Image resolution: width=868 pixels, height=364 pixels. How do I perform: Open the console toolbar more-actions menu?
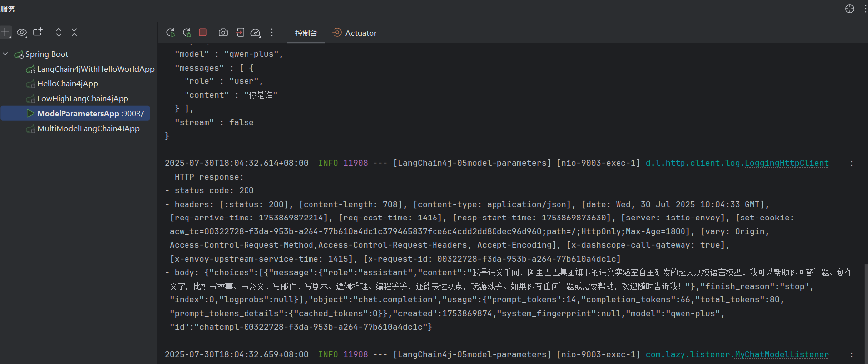[272, 33]
